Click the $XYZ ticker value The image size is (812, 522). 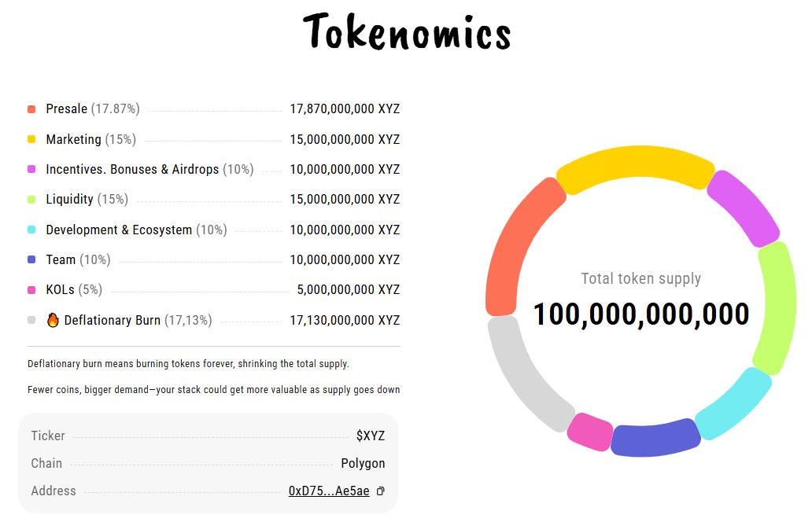click(371, 436)
